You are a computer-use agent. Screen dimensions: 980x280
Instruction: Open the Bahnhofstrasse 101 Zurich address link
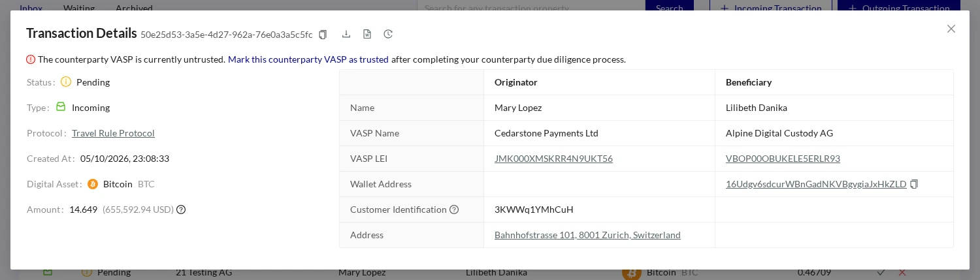[x=587, y=235]
